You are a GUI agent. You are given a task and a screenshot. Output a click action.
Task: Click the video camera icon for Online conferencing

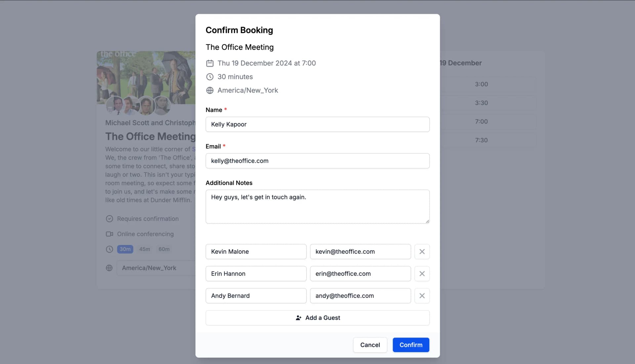pos(109,234)
